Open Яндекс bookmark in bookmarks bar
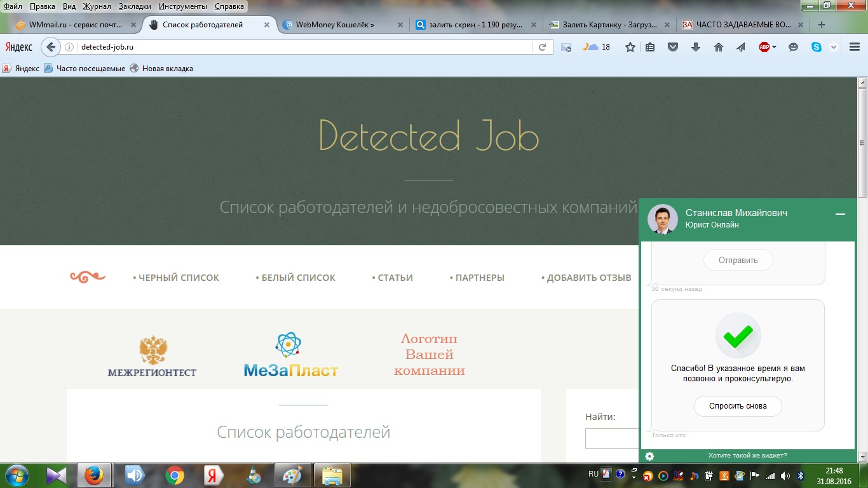This screenshot has height=488, width=868. 21,68
